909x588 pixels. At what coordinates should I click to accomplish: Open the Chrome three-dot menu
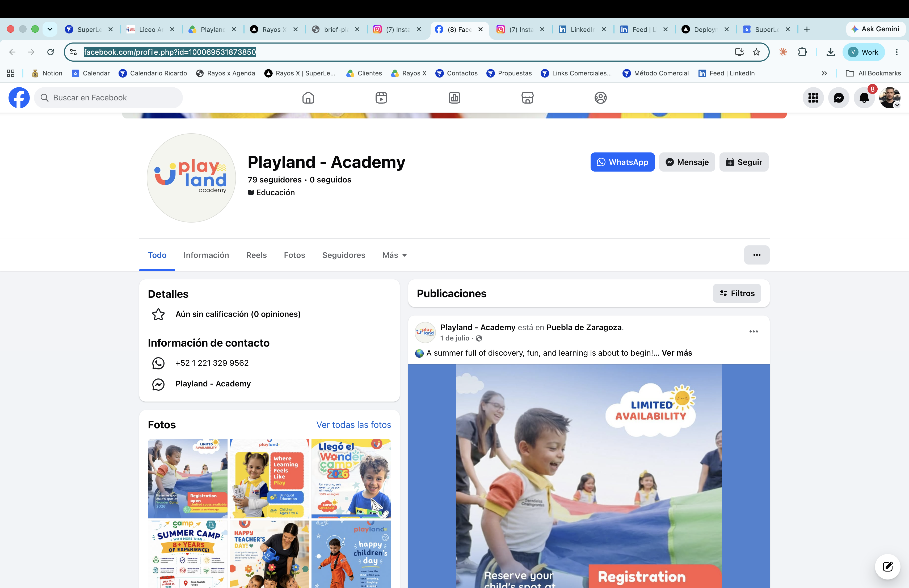click(897, 52)
